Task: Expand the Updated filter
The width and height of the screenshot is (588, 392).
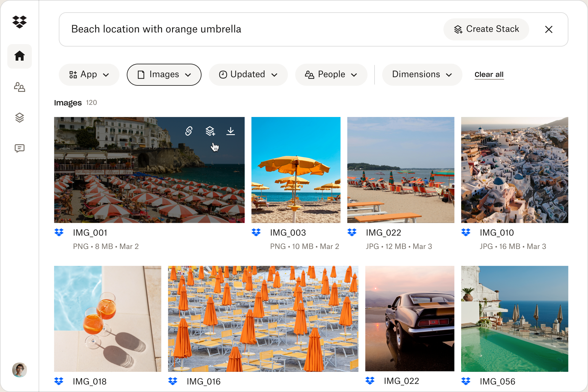Action: [x=248, y=74]
